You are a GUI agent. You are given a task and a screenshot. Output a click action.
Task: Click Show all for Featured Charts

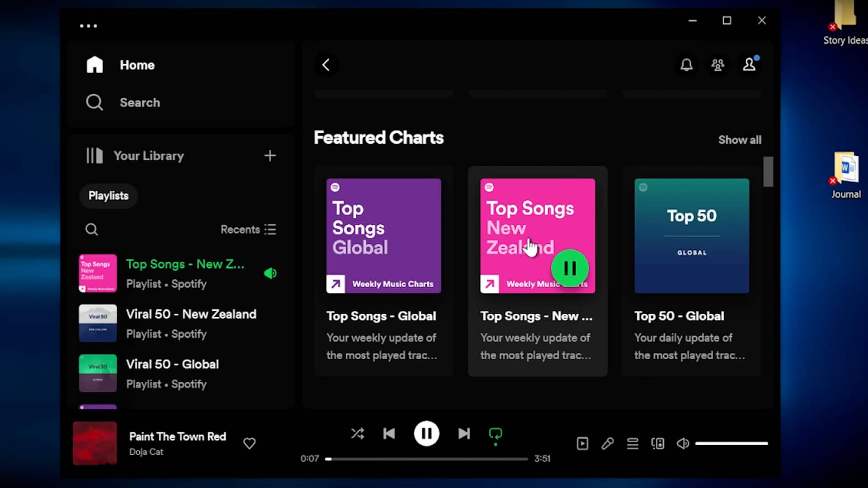click(x=740, y=140)
